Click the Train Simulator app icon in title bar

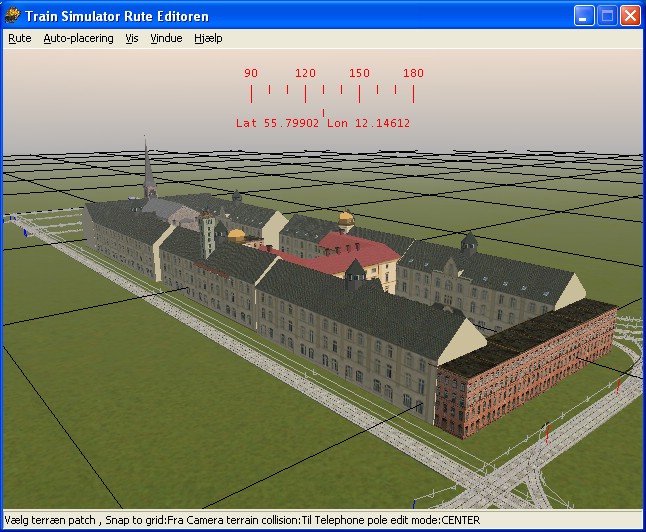click(12, 16)
